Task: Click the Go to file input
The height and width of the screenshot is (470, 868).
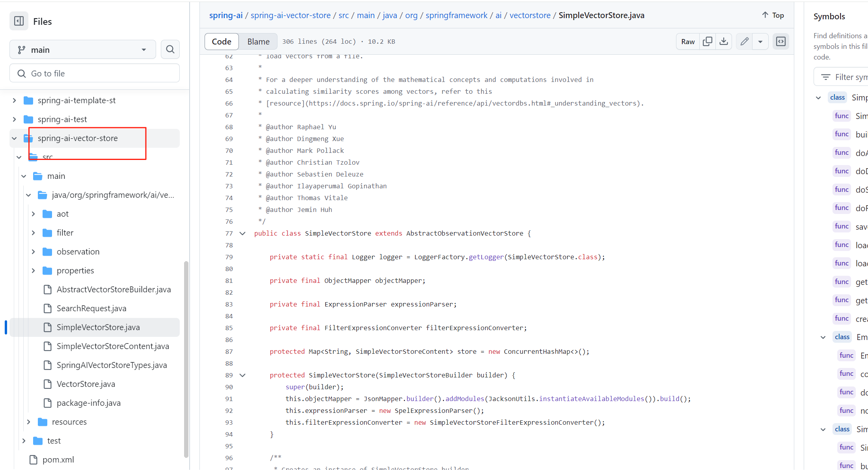Action: point(94,73)
